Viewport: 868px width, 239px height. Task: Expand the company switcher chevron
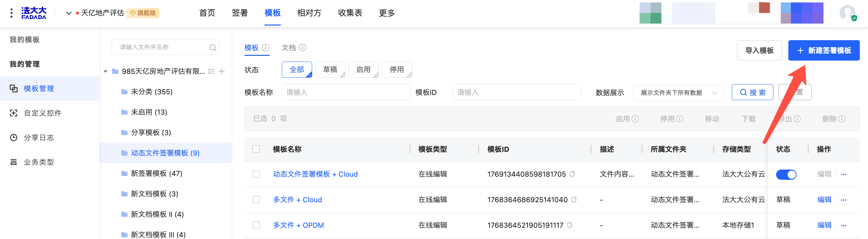point(69,13)
